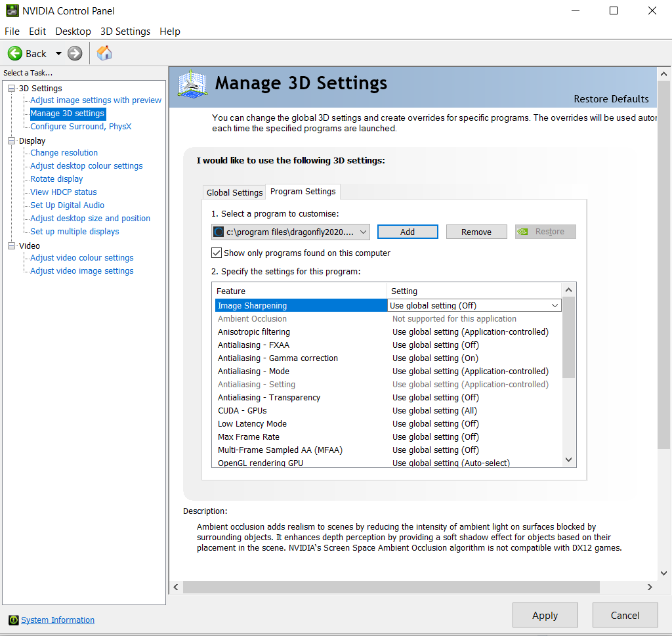The height and width of the screenshot is (636, 672).
Task: Click the feature list scroll up arrow
Action: tap(569, 290)
